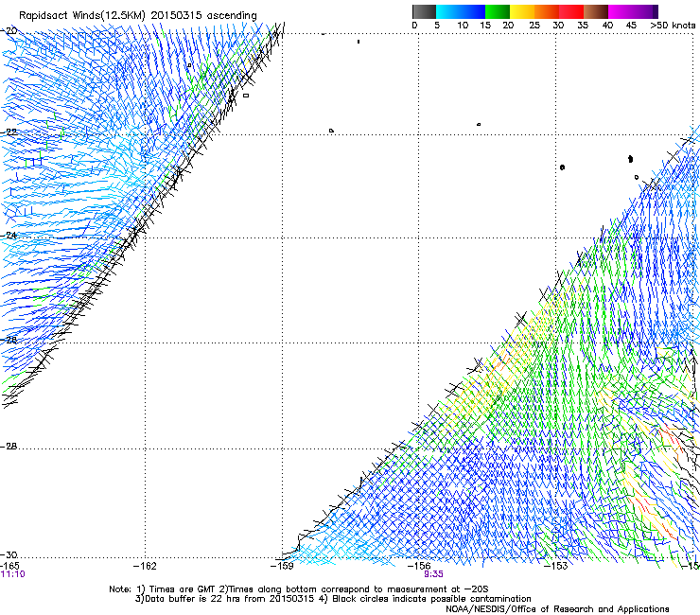Click the '-24' latitude axis label
Image resolution: width=700 pixels, height=615 pixels.
(9, 236)
